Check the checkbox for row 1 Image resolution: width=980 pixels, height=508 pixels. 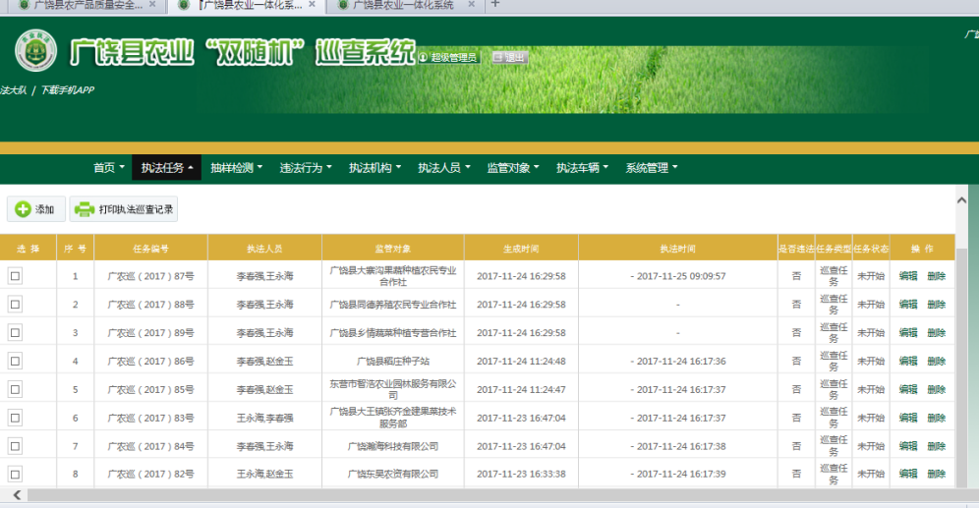15,276
